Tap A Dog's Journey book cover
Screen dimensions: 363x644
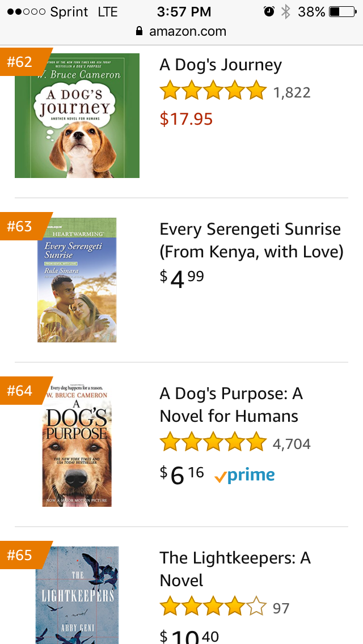(77, 116)
